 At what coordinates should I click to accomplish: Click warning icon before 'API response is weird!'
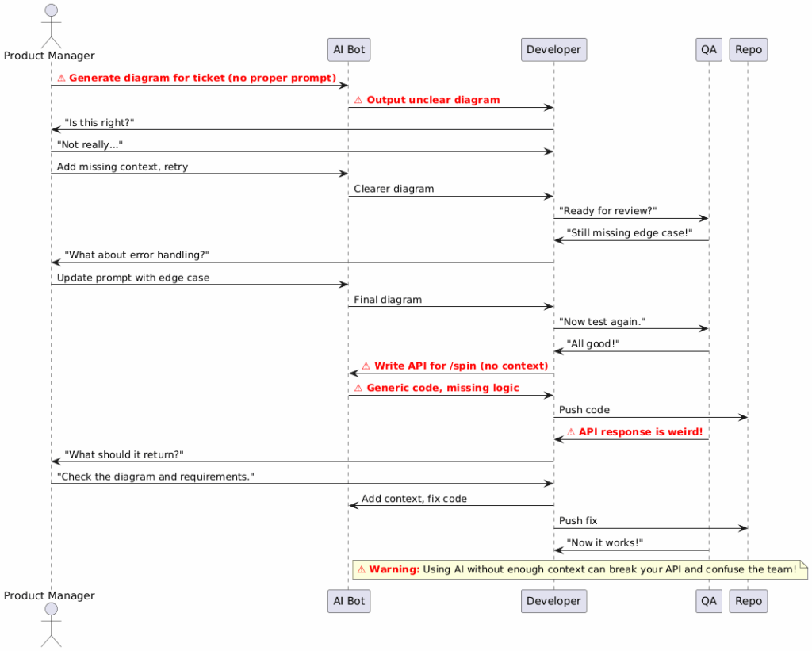coord(571,432)
